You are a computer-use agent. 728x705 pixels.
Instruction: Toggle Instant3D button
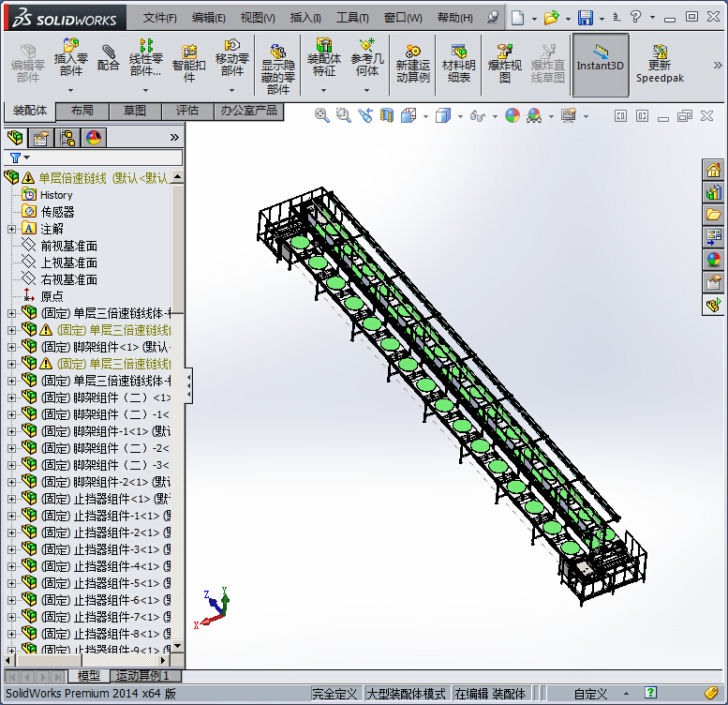tap(601, 65)
